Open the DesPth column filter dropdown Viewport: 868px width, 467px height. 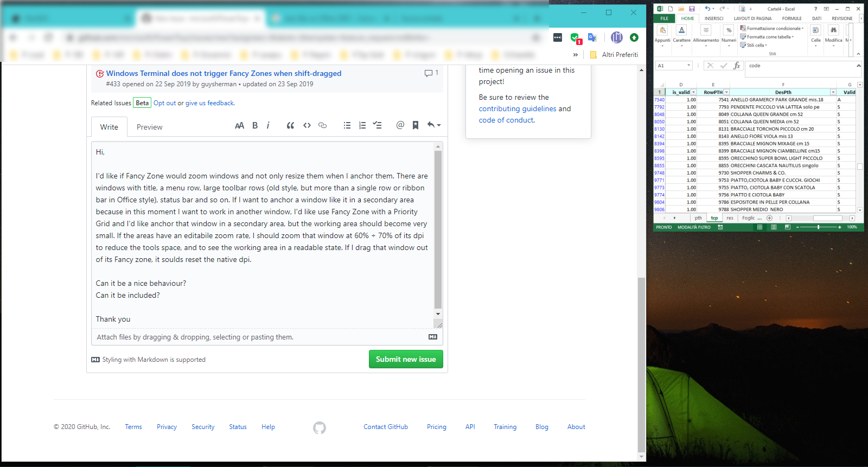[833, 92]
